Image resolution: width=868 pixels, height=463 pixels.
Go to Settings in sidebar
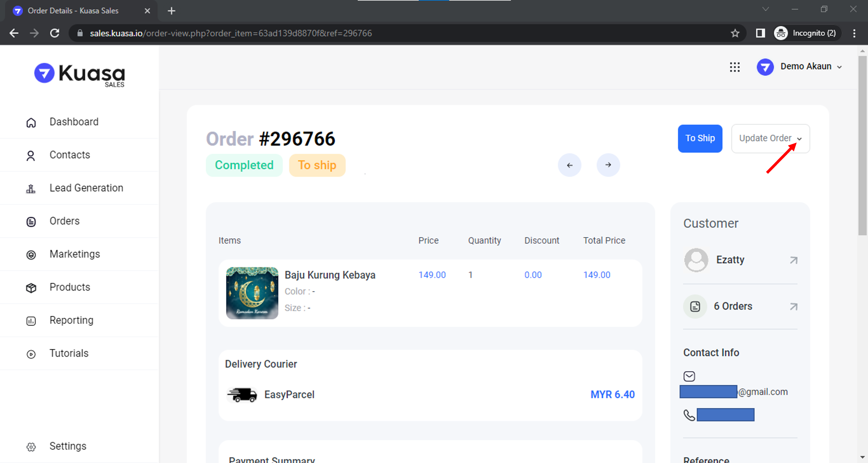tap(67, 446)
